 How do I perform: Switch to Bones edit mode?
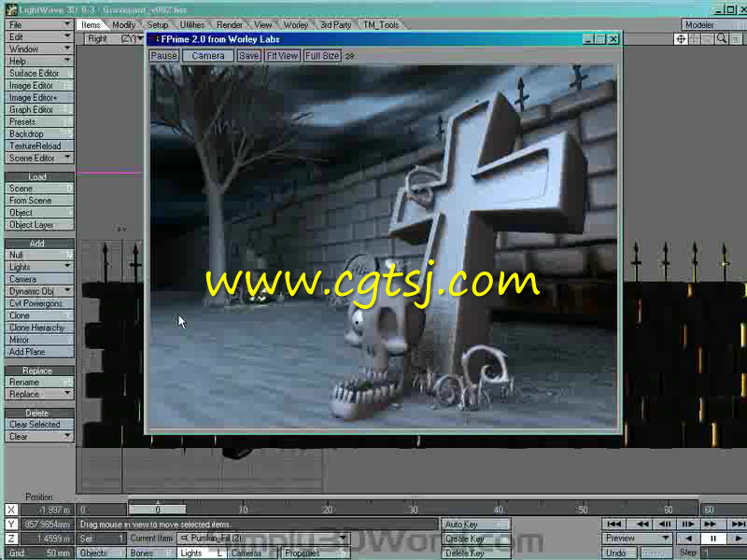coord(150,553)
